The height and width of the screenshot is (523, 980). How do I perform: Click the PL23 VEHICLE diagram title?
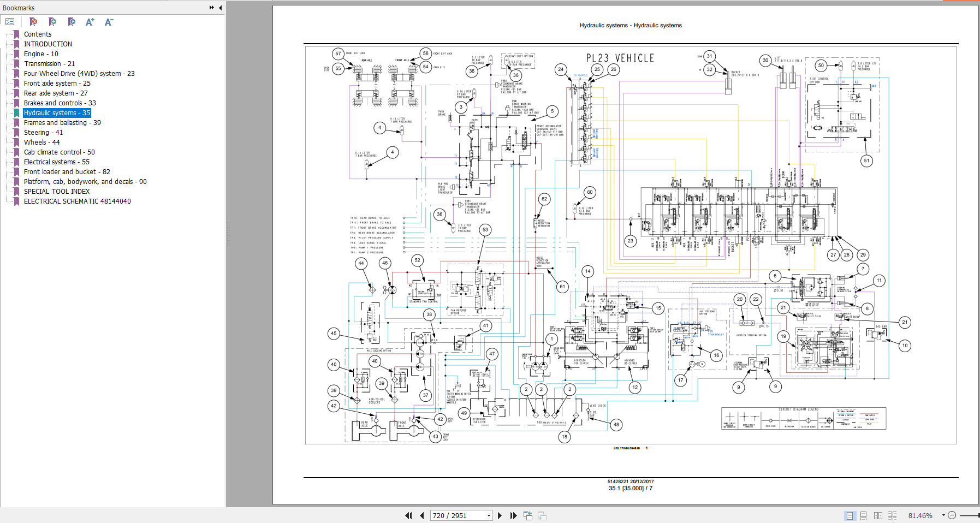[x=620, y=58]
